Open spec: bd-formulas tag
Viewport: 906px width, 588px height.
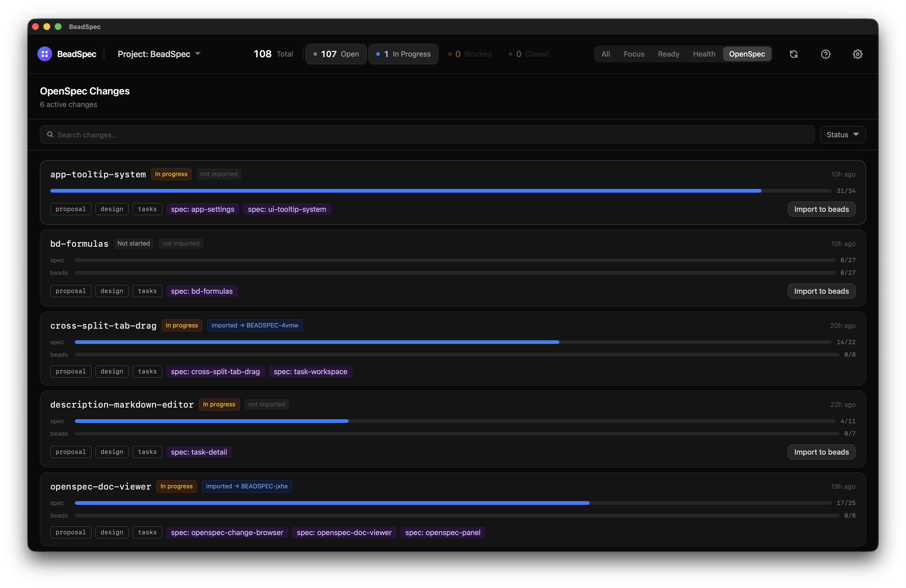202,291
